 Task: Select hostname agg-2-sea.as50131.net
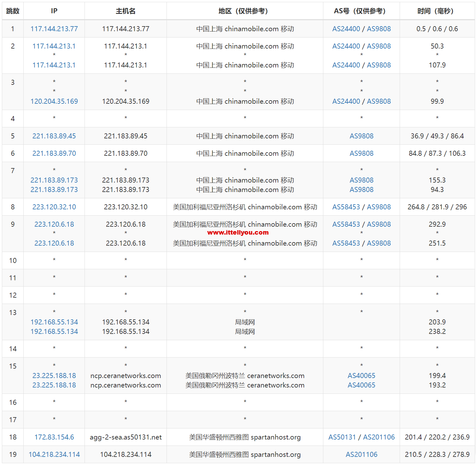126,437
